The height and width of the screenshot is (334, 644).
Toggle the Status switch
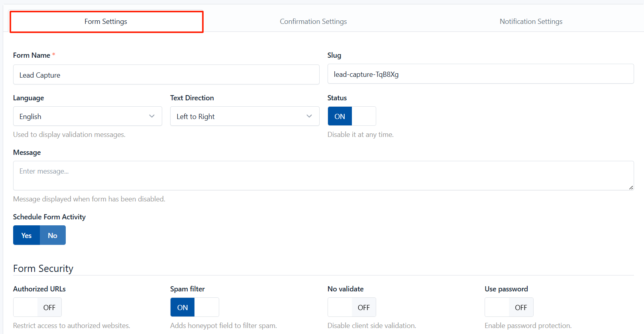coord(352,116)
